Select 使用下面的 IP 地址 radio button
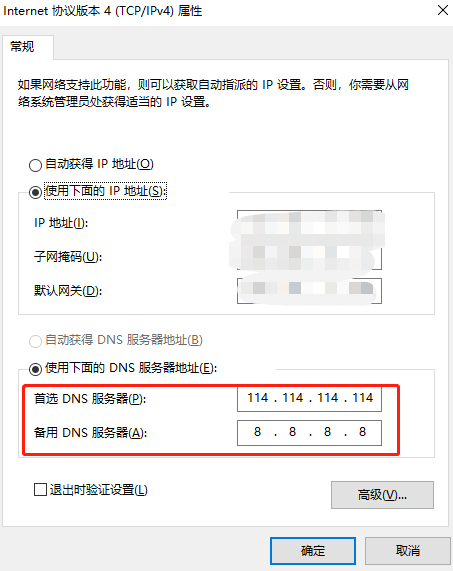Screen dimensions: 453x571 [35, 192]
